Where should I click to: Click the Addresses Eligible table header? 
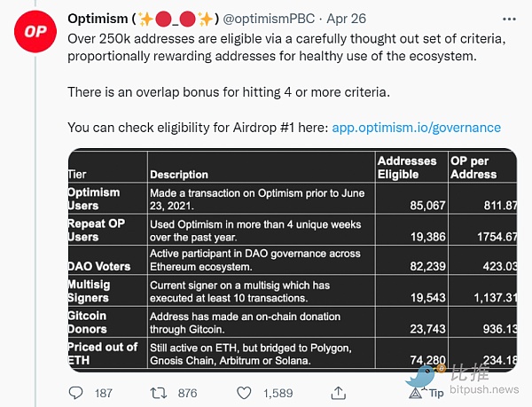pyautogui.click(x=407, y=168)
